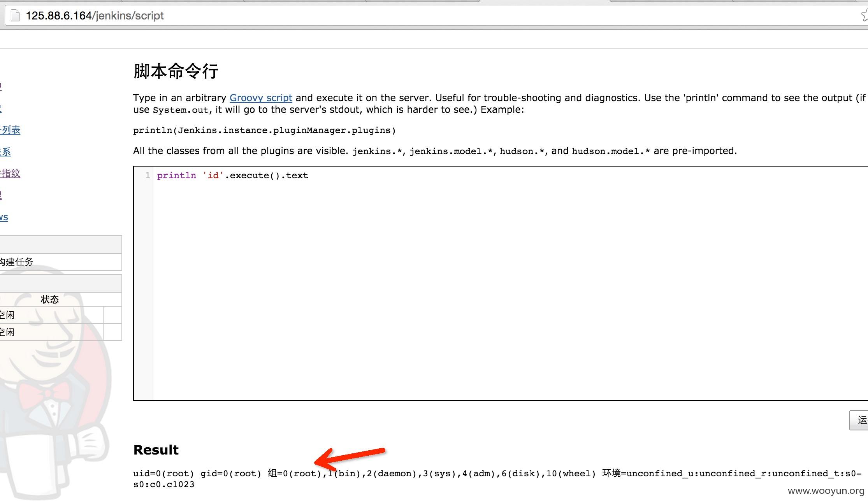The image size is (868, 502).
Task: Click the address bar URL 125.88.6.164/jenkins/script
Action: point(95,16)
